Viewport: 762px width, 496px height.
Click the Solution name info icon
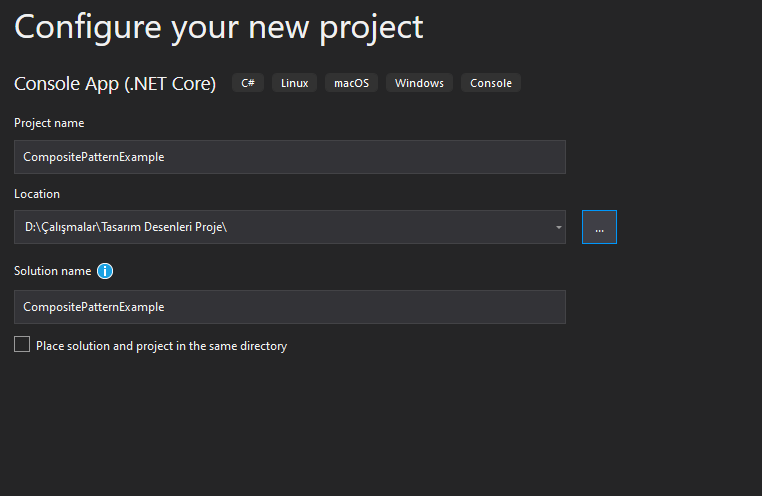pyautogui.click(x=105, y=271)
